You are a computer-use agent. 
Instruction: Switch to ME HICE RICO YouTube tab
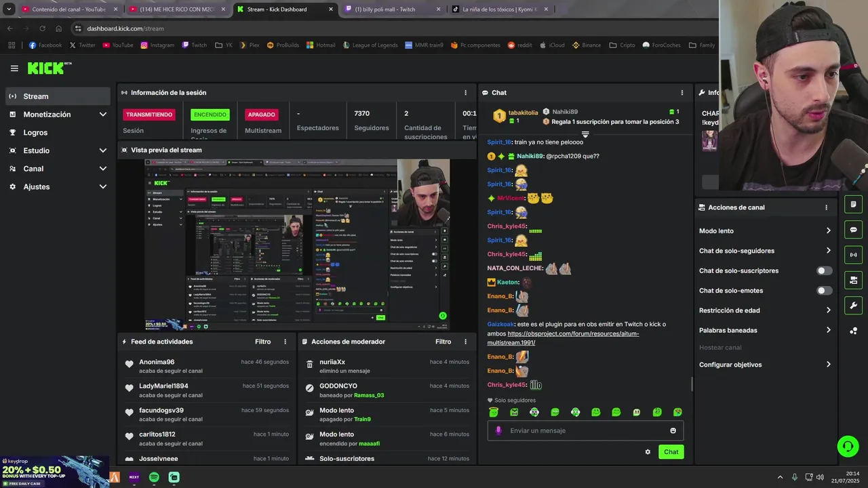[176, 9]
